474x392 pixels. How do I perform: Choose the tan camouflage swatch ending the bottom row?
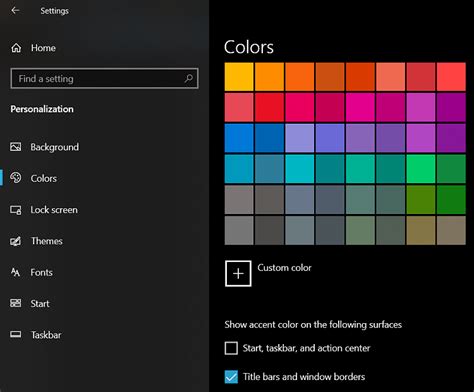(451, 230)
